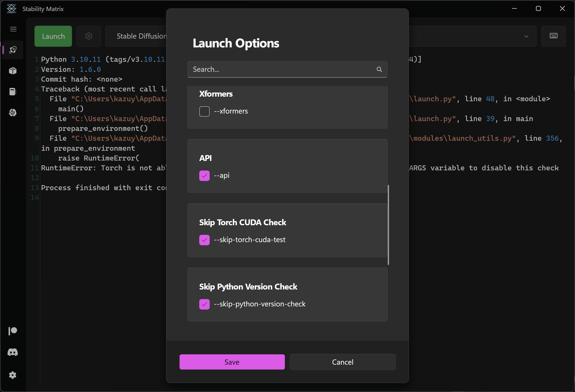
Task: Open Settings gear at sidebar bottom
Action: coord(13,375)
